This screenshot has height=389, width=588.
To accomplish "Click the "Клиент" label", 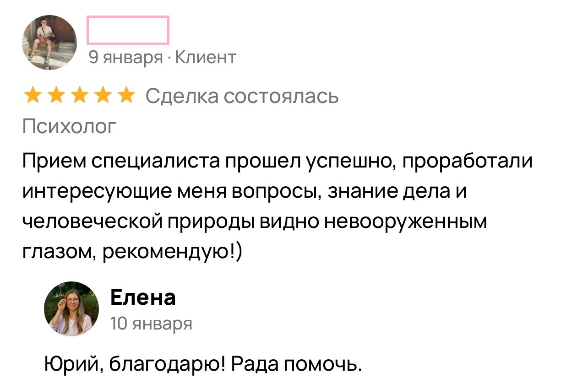I will (x=206, y=58).
